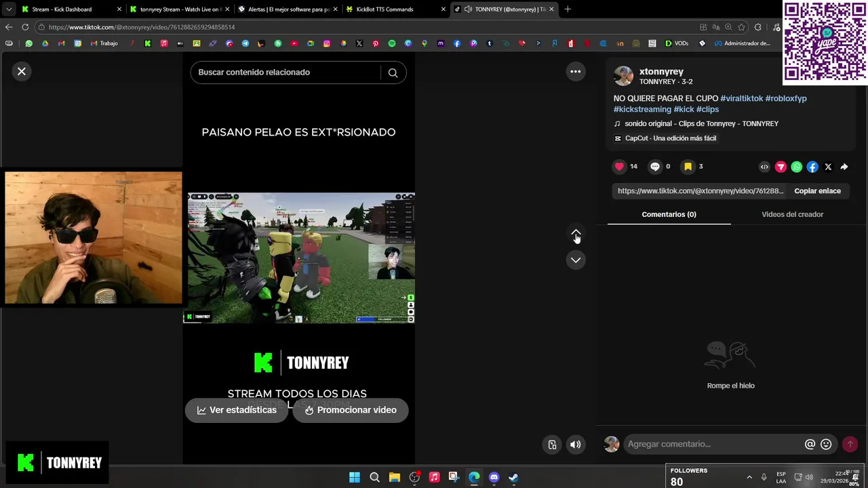Open xtonnyrey profile name
Viewport: 868px width, 488px height.
(x=661, y=72)
